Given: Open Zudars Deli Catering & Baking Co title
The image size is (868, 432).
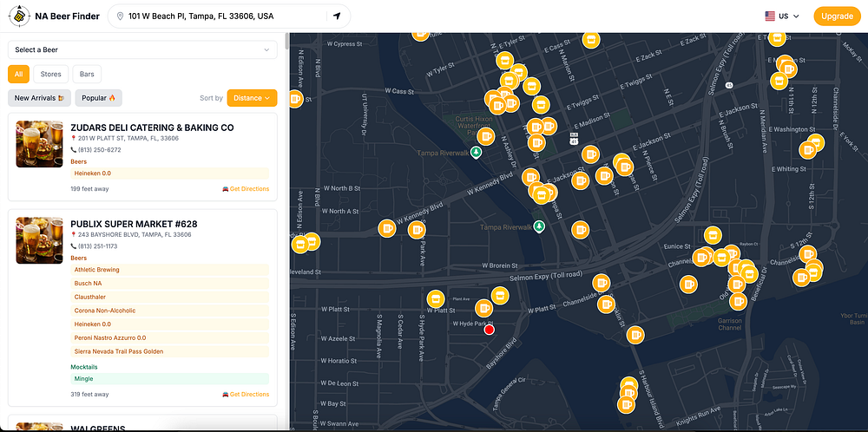Looking at the screenshot, I should (x=152, y=128).
